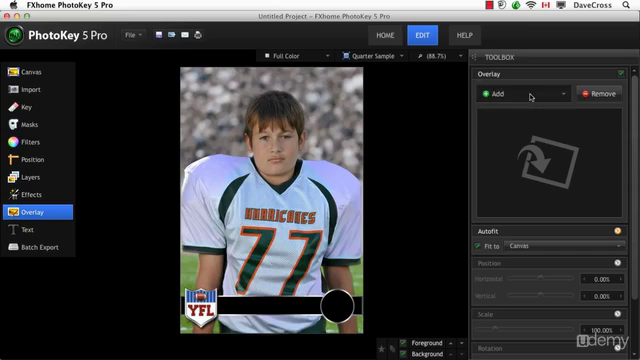Open the Position section in sidebar
Image resolution: width=640 pixels, height=360 pixels.
tap(38, 160)
